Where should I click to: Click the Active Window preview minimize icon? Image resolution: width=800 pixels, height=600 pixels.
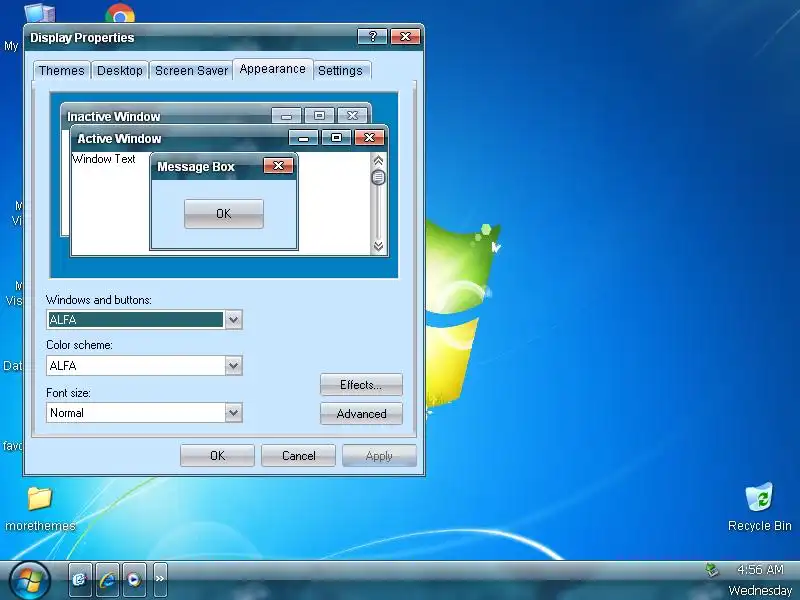coord(304,138)
